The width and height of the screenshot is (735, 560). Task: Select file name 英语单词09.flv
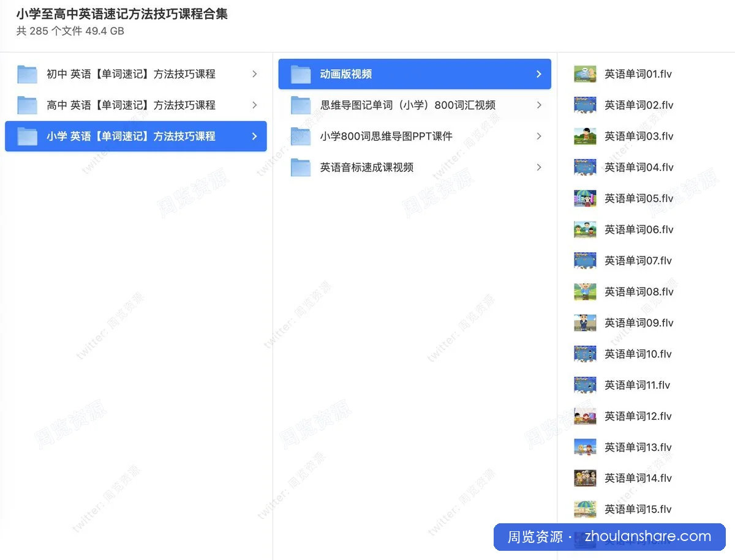coord(639,323)
